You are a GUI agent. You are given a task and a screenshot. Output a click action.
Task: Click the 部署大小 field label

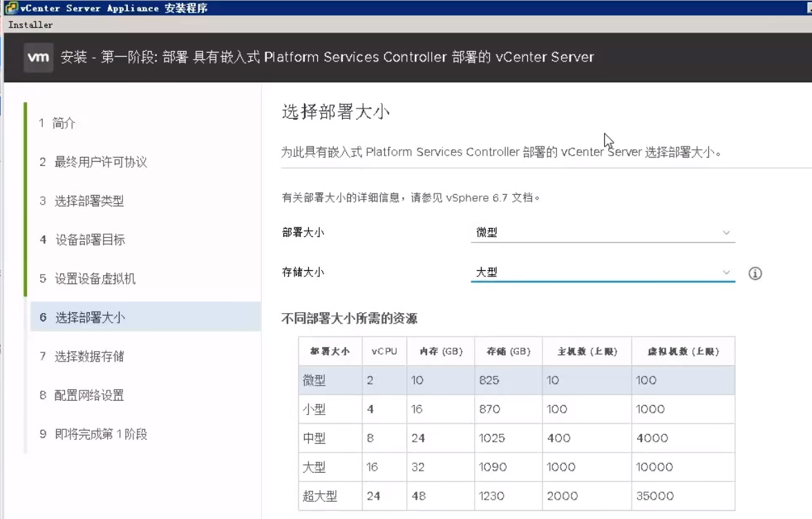[303, 233]
